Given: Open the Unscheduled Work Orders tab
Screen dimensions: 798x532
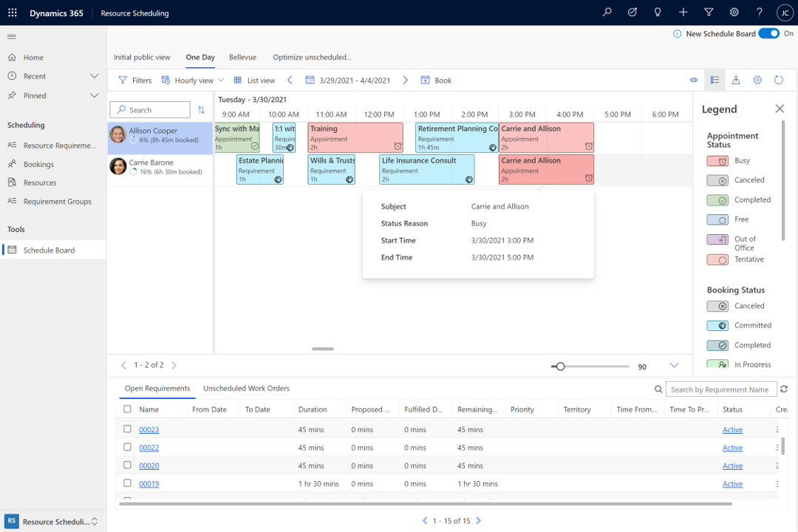Looking at the screenshot, I should (x=246, y=388).
